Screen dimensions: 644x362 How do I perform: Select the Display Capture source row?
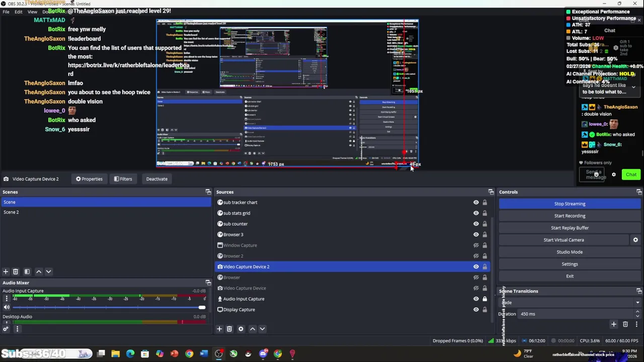tap(352, 310)
